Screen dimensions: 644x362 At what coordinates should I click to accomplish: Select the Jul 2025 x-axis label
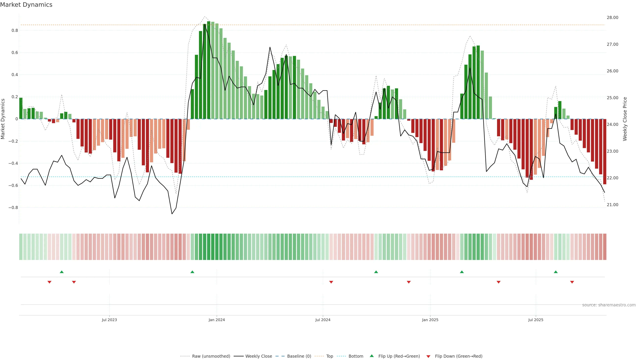point(536,320)
